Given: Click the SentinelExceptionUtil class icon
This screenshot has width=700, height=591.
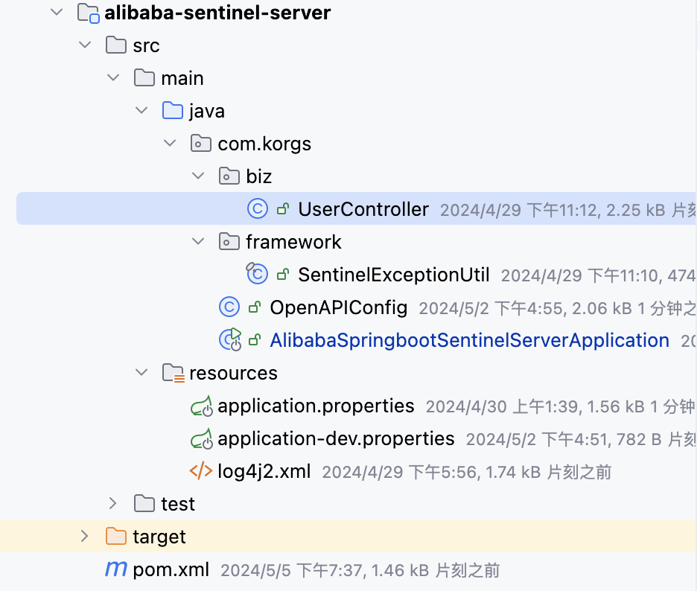Looking at the screenshot, I should (x=257, y=274).
